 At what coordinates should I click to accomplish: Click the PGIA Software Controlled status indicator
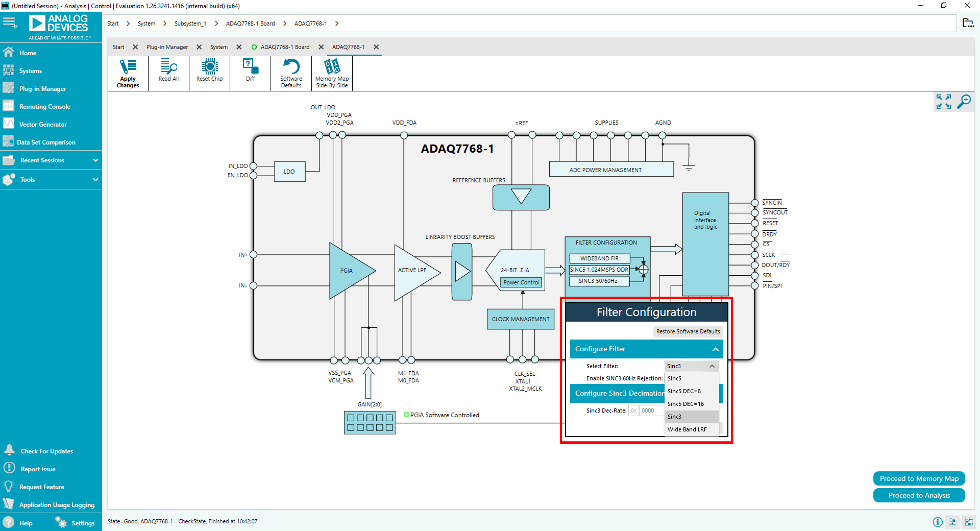point(406,414)
